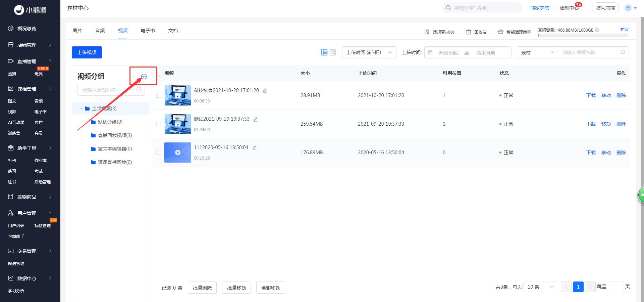Click the 上传视频 button
The width and height of the screenshot is (644, 302).
87,52
